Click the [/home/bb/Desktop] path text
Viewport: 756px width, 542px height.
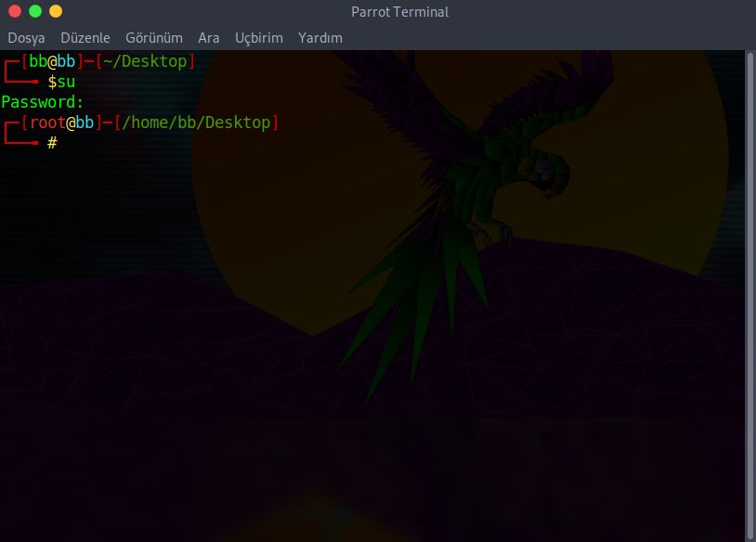pos(196,123)
